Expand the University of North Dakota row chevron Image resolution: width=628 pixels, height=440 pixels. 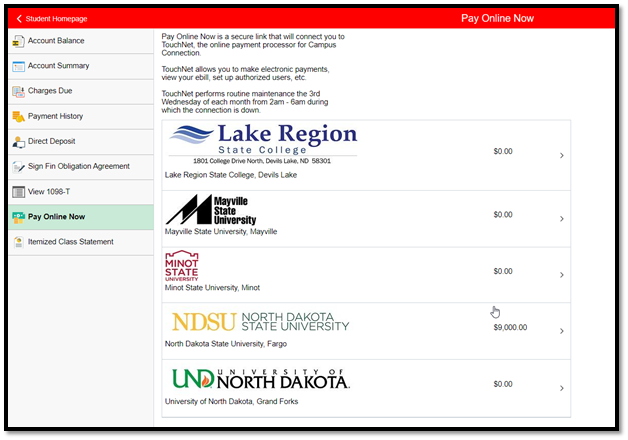562,388
